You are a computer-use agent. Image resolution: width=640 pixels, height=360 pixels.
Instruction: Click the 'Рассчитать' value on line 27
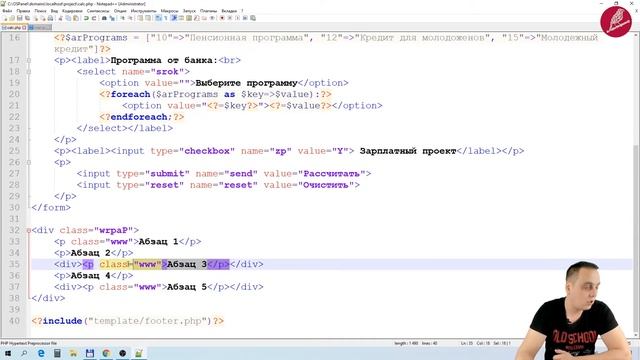tap(332, 174)
